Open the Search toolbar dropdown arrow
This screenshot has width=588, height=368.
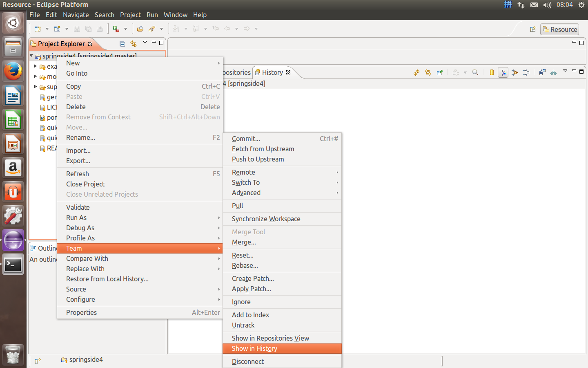pos(161,29)
